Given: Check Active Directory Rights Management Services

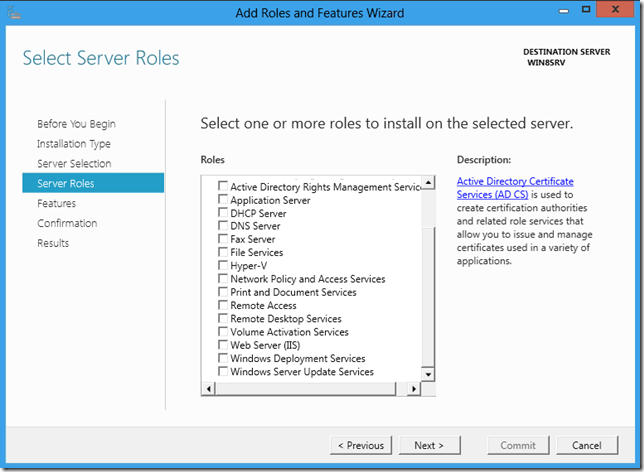Looking at the screenshot, I should 223,186.
